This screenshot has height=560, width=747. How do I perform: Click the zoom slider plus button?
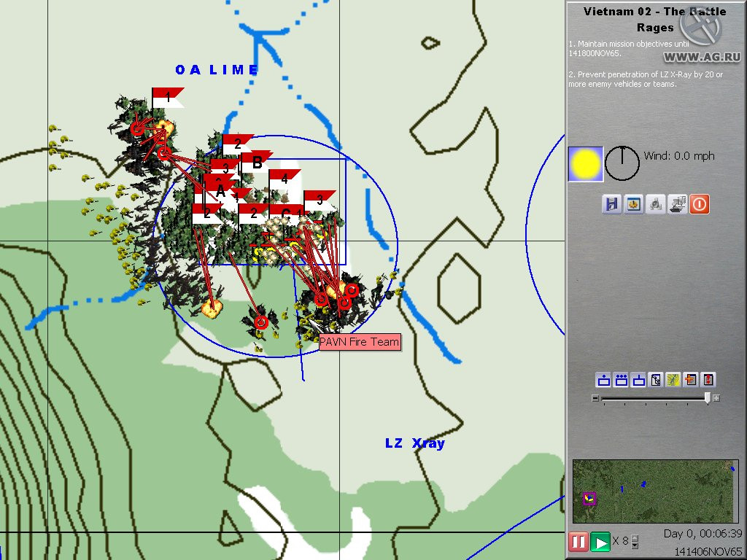pyautogui.click(x=716, y=398)
